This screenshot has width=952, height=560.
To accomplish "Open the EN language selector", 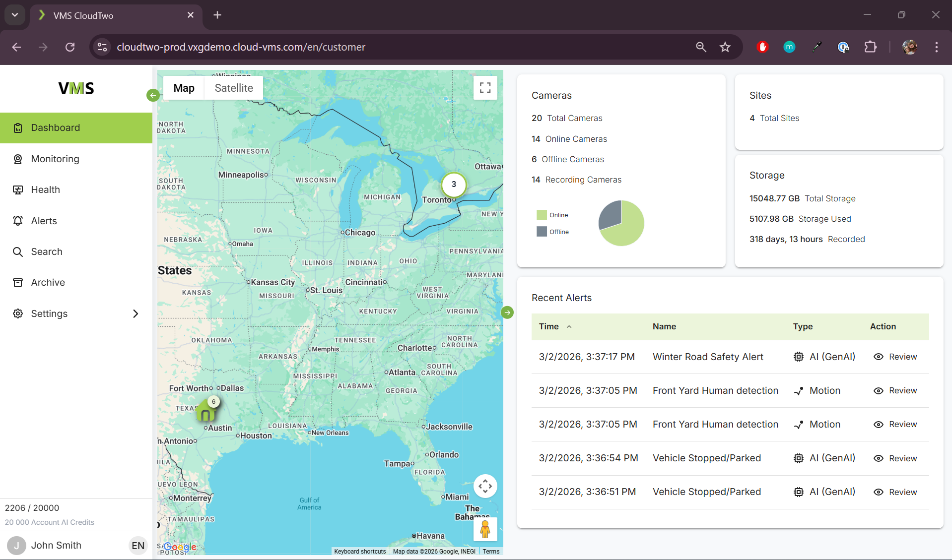I will (x=138, y=546).
